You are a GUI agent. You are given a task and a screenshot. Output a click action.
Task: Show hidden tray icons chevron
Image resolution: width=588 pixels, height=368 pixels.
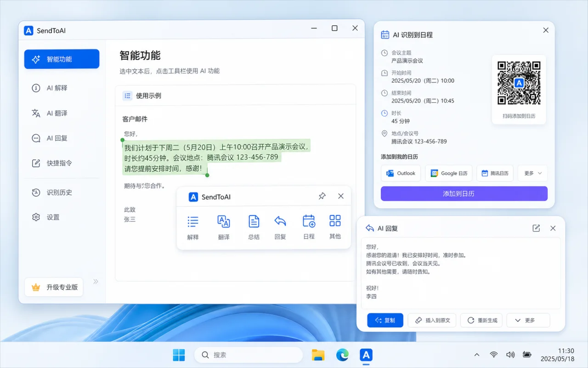tap(477, 355)
